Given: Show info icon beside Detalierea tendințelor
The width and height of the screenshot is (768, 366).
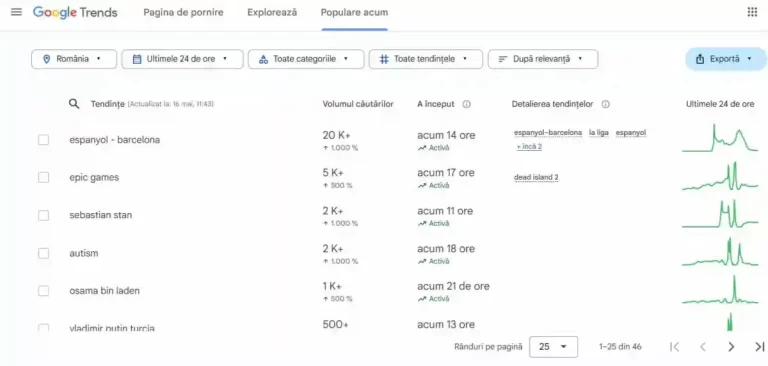Looking at the screenshot, I should tap(605, 104).
